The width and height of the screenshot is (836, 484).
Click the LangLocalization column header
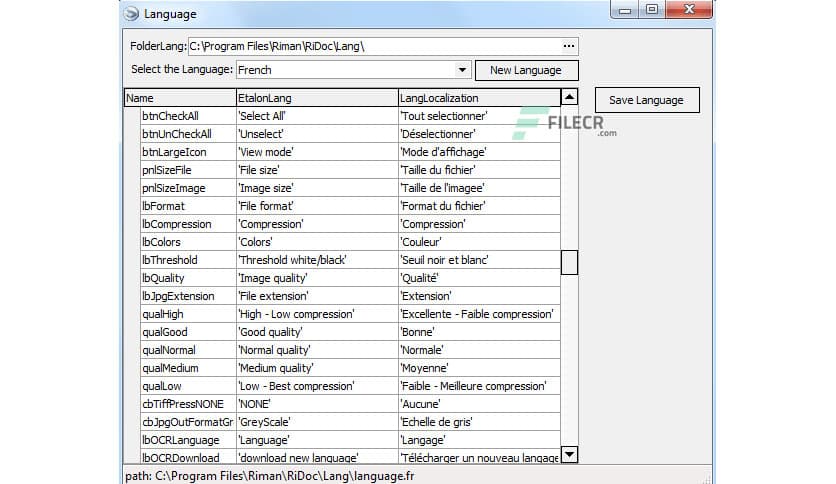click(x=476, y=98)
